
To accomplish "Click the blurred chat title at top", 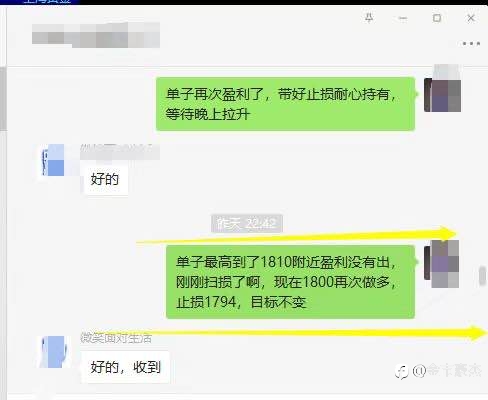I will pyautogui.click(x=96, y=35).
